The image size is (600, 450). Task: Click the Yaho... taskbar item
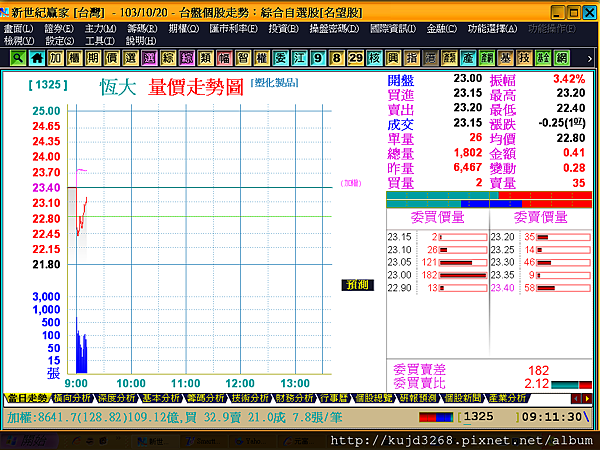(x=252, y=441)
